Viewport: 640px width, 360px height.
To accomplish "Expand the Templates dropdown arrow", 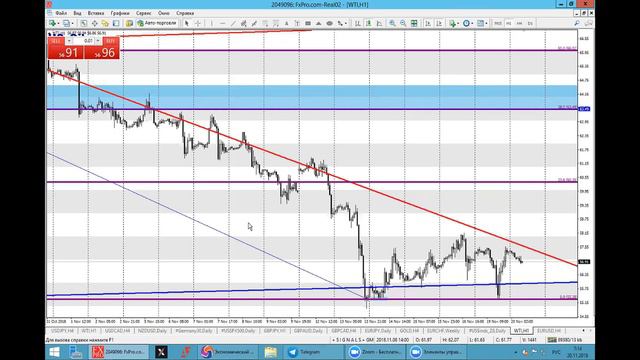I will coord(487,23).
